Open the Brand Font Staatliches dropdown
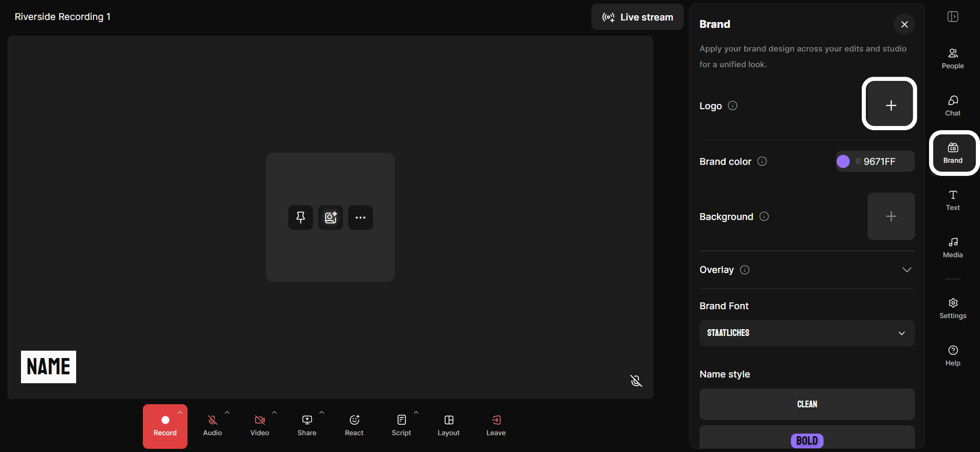Image resolution: width=980 pixels, height=452 pixels. click(x=807, y=333)
